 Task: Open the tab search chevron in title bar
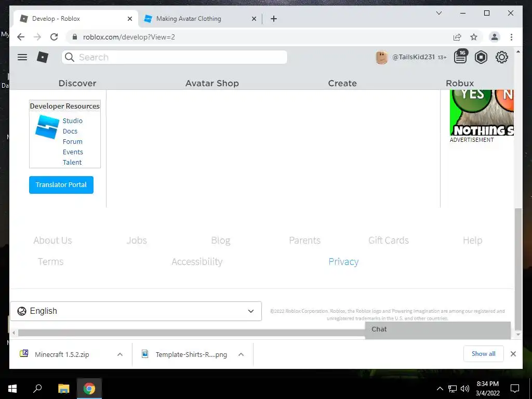click(438, 13)
